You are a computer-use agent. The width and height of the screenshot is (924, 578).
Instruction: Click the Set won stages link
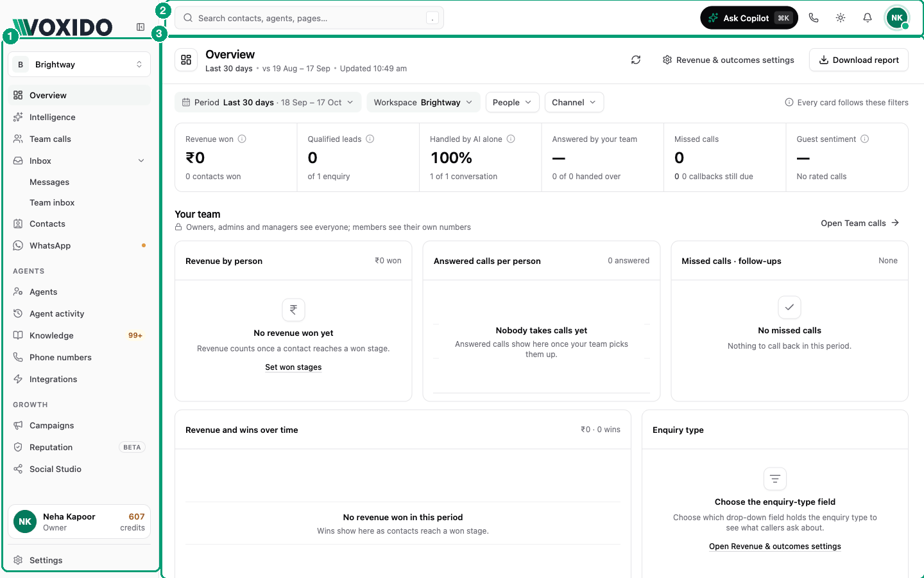click(x=293, y=367)
